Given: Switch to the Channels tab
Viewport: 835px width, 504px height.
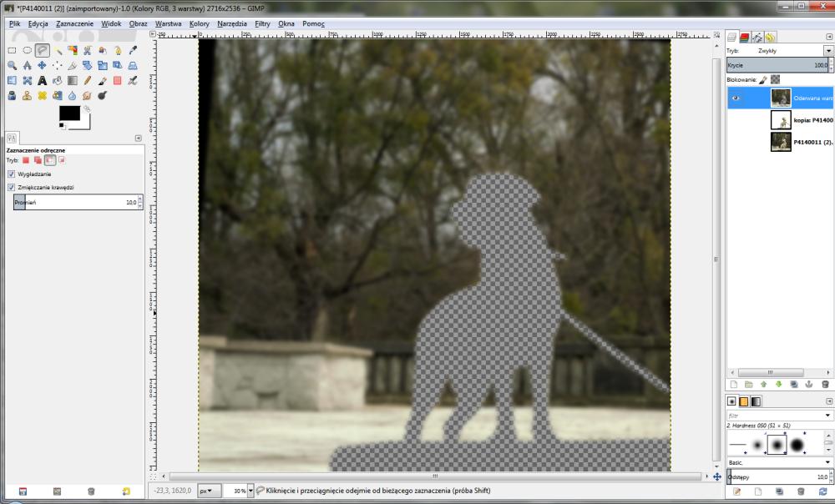Looking at the screenshot, I should pos(745,37).
